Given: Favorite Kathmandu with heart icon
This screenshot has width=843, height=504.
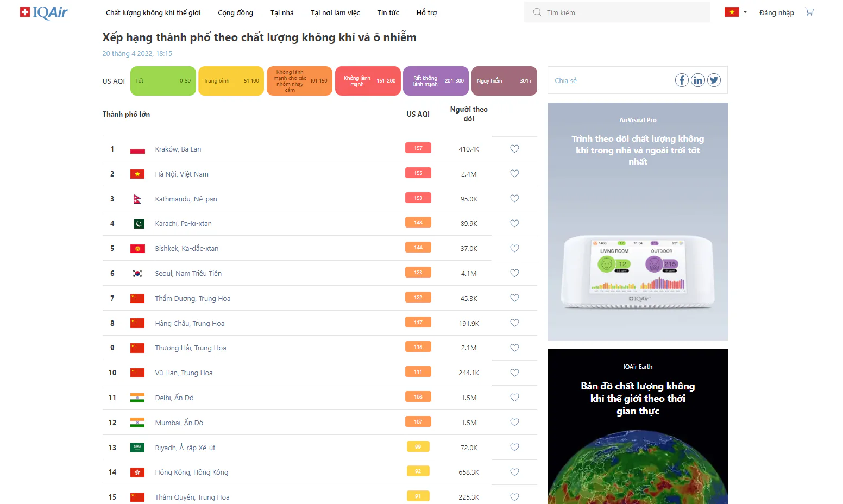Looking at the screenshot, I should pyautogui.click(x=514, y=199).
